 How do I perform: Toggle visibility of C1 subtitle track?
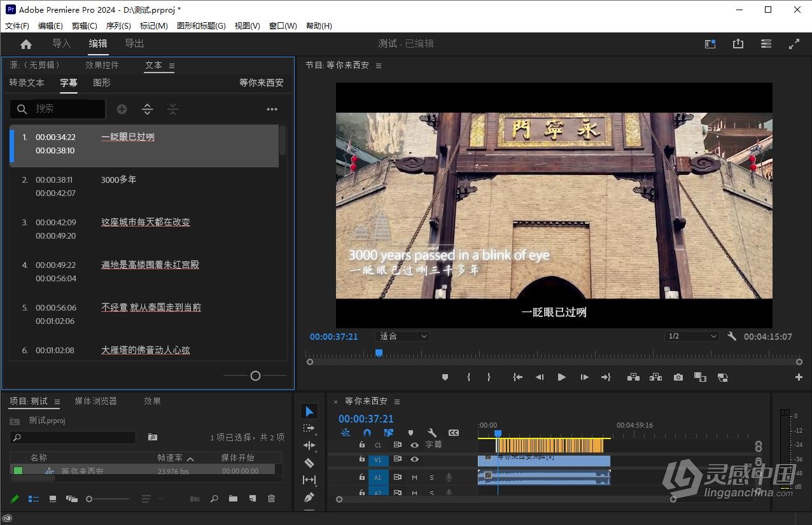414,445
